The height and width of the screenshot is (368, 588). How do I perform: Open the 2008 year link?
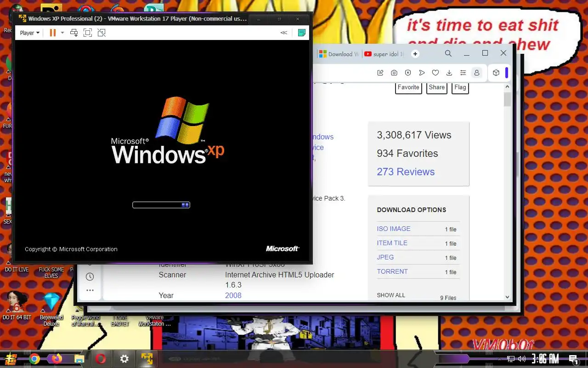pos(233,295)
